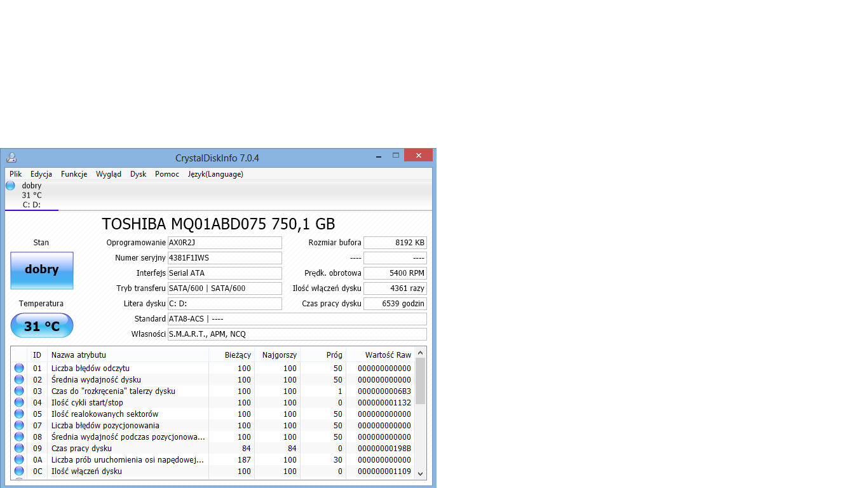Click the TOSHIBA MQ01ABD075 750,1 GB title

tap(219, 224)
